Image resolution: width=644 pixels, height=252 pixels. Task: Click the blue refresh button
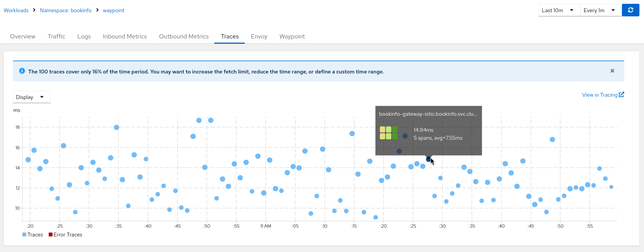point(630,10)
